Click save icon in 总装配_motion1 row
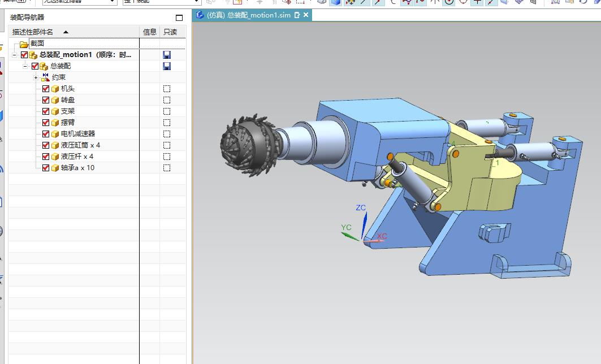This screenshot has height=364, width=601. point(167,55)
